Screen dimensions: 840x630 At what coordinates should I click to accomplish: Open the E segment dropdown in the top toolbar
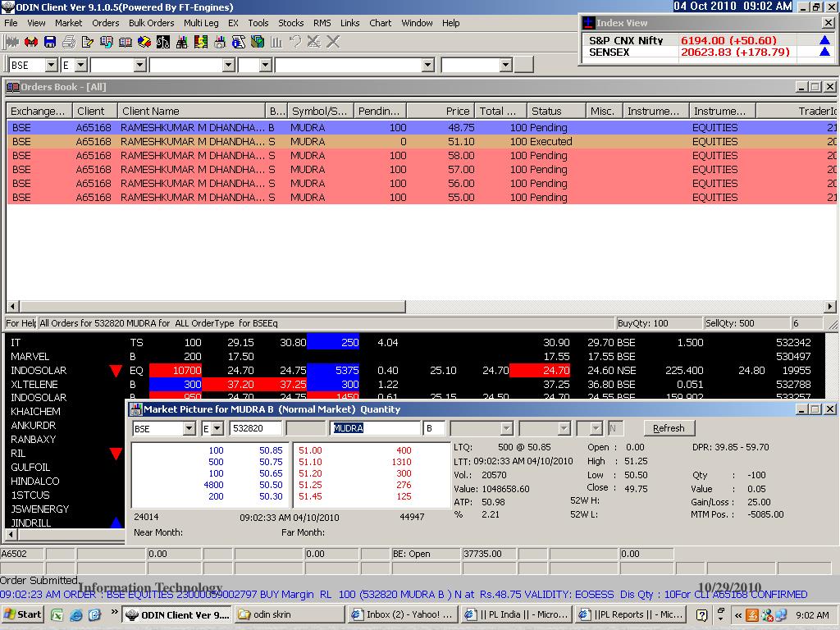(x=81, y=65)
